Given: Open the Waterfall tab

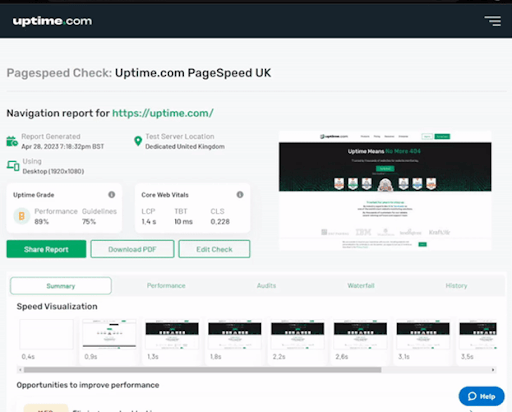Looking at the screenshot, I should 361,286.
